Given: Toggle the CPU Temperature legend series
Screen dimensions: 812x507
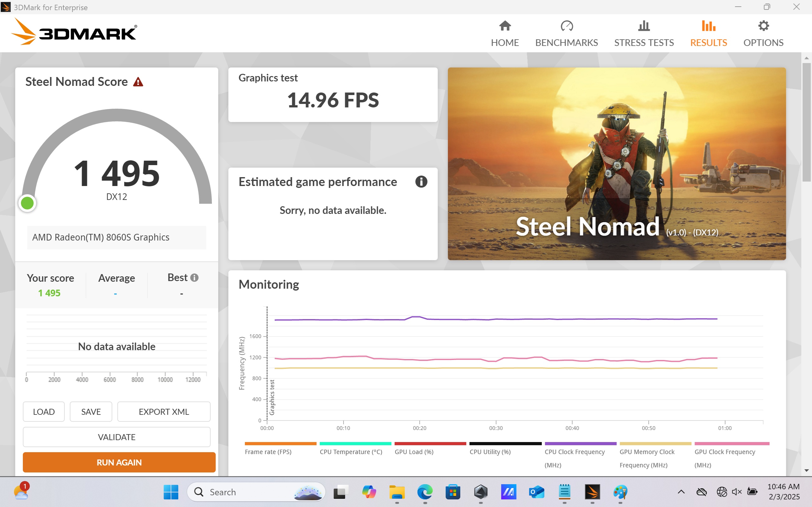Looking at the screenshot, I should pyautogui.click(x=350, y=452).
